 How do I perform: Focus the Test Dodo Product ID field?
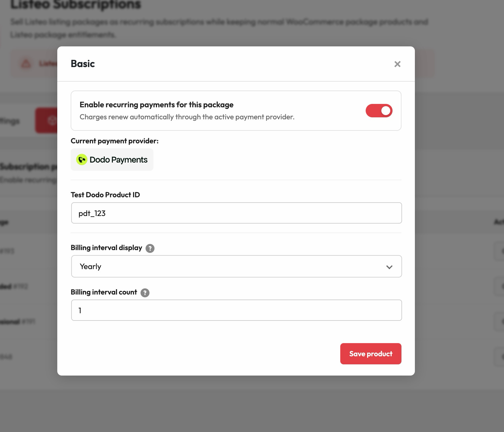(236, 213)
